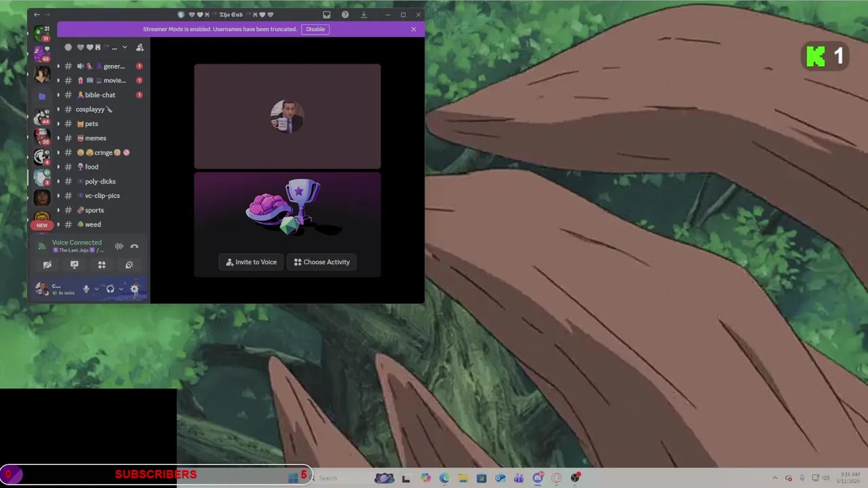Open the Discord taskbar icon
The height and width of the screenshot is (488, 868).
[538, 478]
